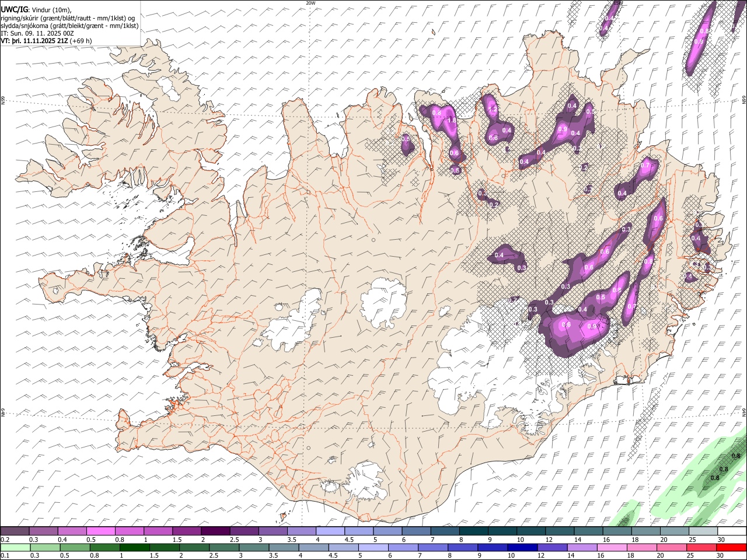747x560 pixels.
Task: Click the '20W' longitude label
Action: (x=310, y=3)
